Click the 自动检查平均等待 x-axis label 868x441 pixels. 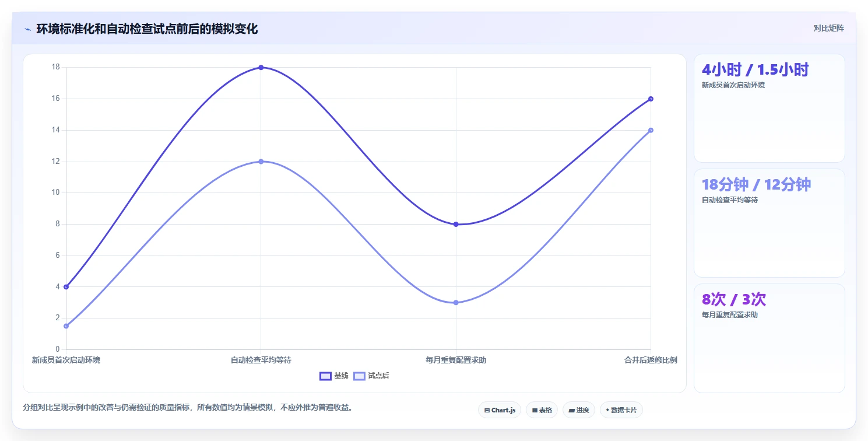(x=261, y=360)
